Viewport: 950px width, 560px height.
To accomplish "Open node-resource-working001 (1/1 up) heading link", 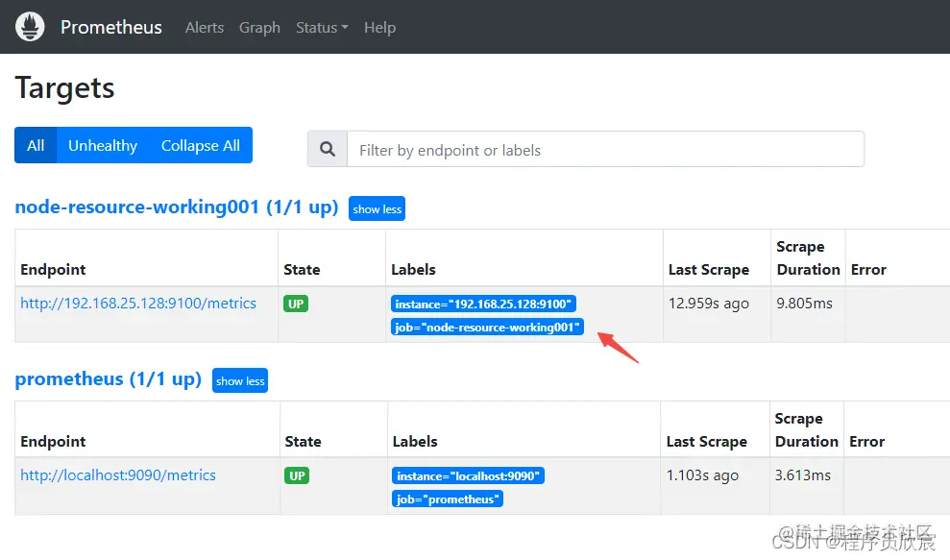I will pyautogui.click(x=177, y=207).
